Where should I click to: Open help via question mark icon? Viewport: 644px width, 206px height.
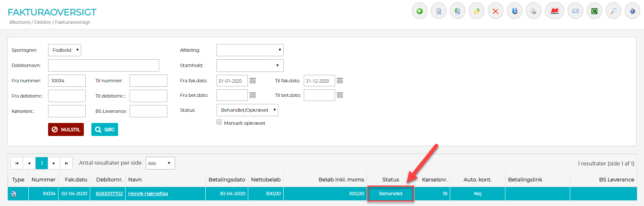[x=632, y=11]
